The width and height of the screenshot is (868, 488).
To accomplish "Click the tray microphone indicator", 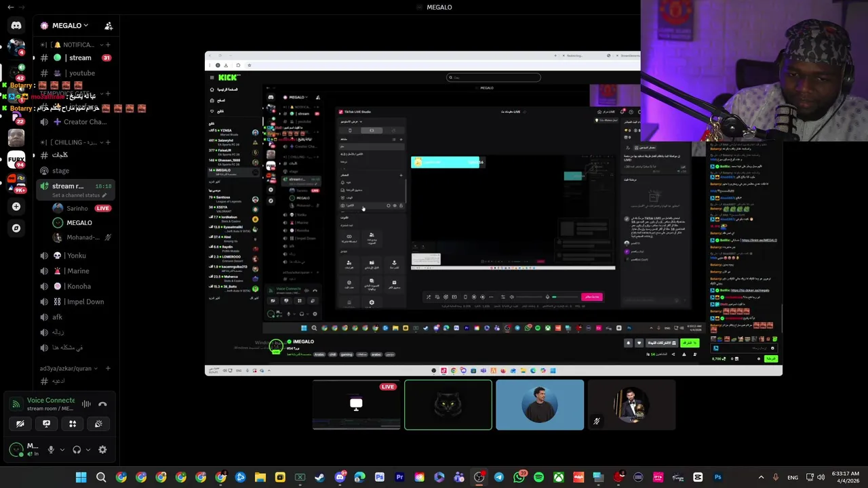I will tap(776, 477).
